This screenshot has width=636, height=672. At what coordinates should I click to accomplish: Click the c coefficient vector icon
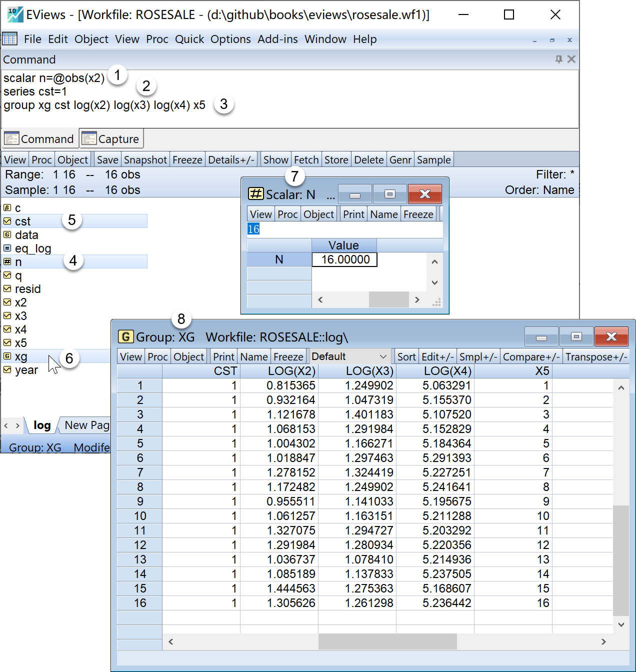click(x=7, y=207)
